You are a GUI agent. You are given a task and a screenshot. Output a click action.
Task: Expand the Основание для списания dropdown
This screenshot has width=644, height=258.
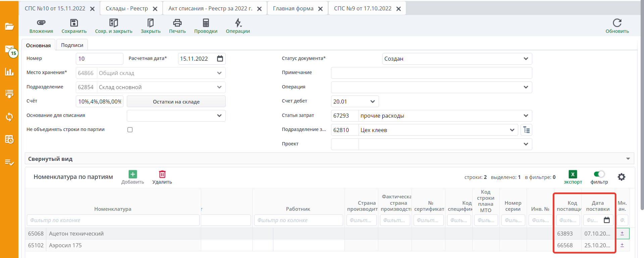coord(219,116)
